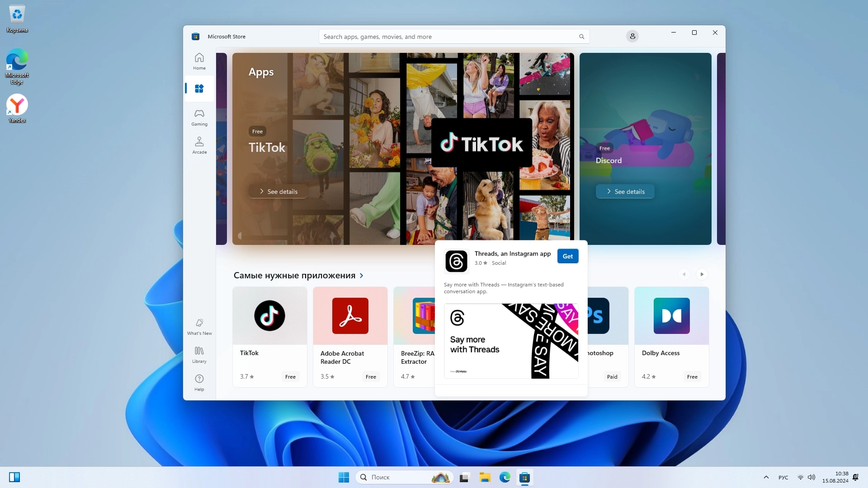The width and height of the screenshot is (868, 488).
Task: Click the search magnifier icon
Action: [x=581, y=37]
